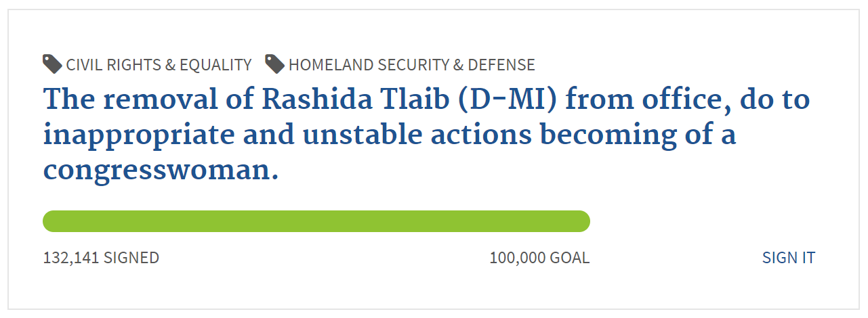Click the green signature progress bar
This screenshot has height=318, width=868.
click(316, 221)
